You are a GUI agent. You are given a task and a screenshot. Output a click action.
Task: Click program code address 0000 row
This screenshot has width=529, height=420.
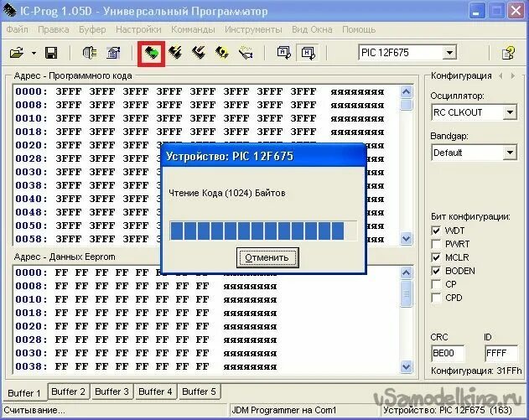[x=200, y=91]
